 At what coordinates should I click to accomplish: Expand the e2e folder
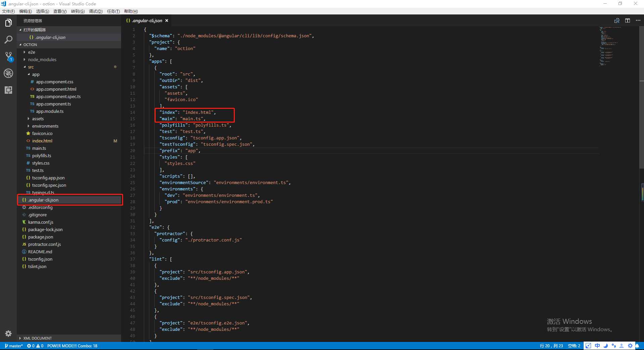click(69, 52)
